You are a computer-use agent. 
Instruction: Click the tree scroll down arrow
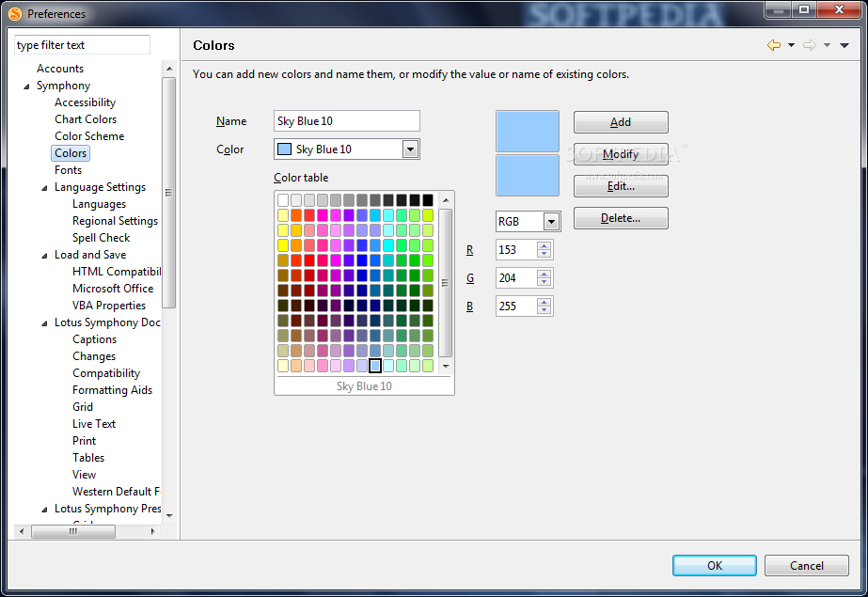click(169, 515)
